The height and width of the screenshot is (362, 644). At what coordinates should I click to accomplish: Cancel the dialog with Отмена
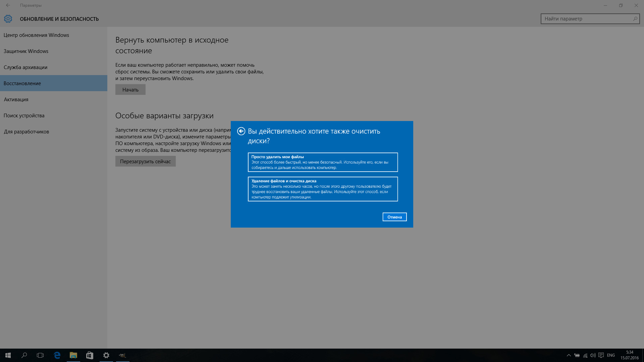coord(394,217)
